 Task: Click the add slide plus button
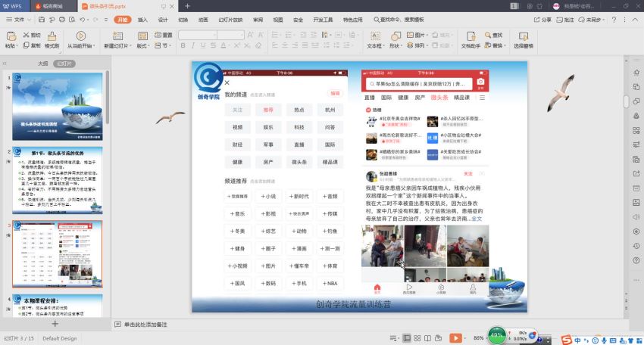(x=55, y=324)
